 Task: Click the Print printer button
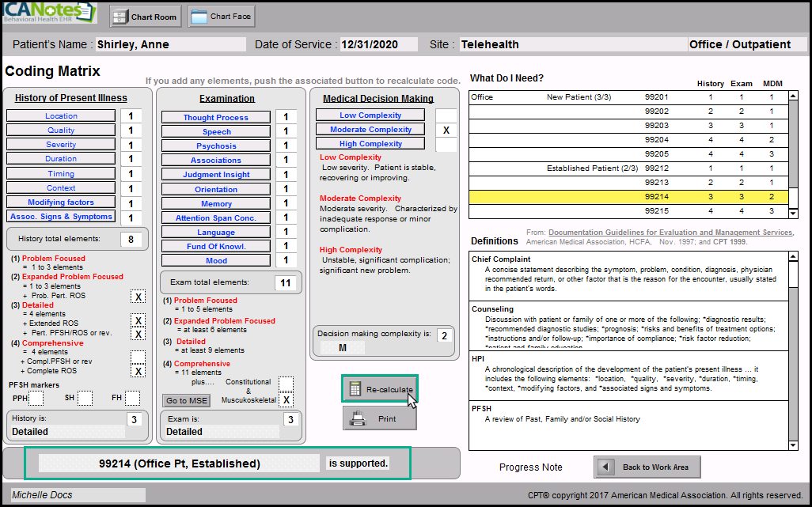click(379, 418)
